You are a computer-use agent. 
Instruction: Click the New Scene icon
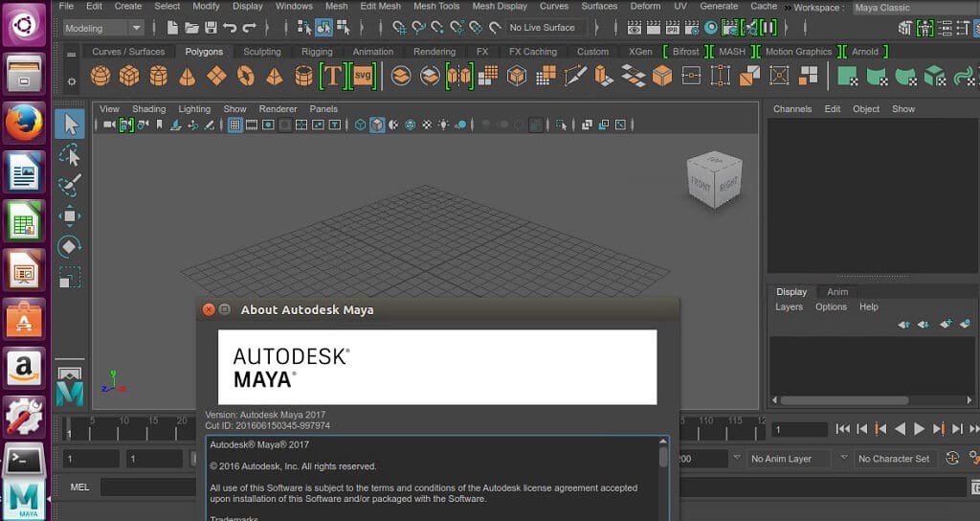coord(172,28)
